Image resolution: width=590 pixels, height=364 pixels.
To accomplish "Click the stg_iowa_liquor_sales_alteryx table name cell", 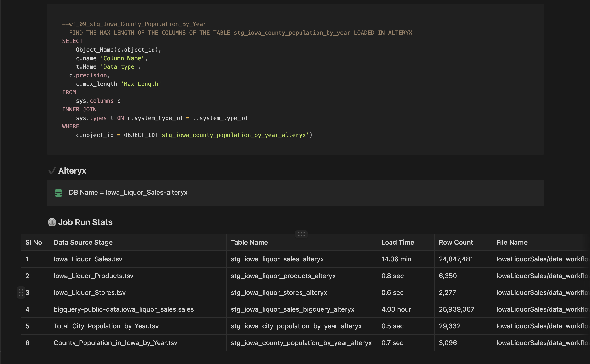I will 301,259.
